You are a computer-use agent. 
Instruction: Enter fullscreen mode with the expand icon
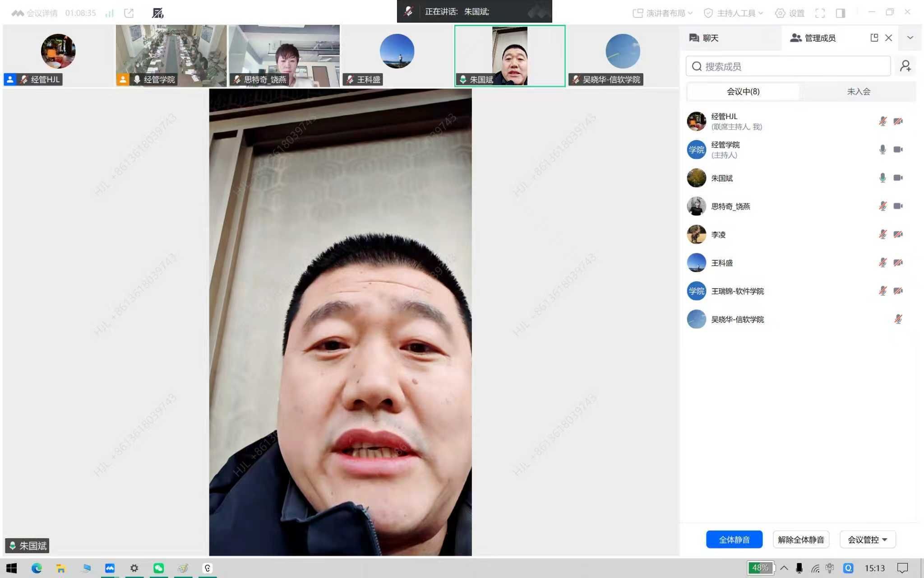click(820, 13)
